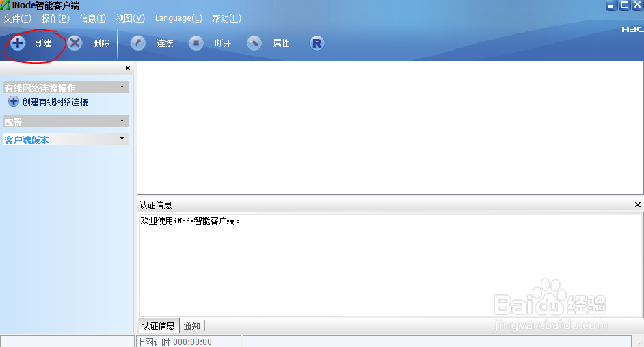This screenshot has width=644, height=347.
Task: Click the 连接 toolbar label
Action: [165, 44]
